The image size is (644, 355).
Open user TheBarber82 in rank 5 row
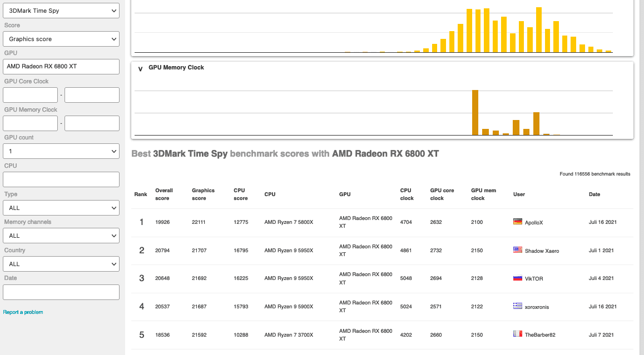coord(540,335)
